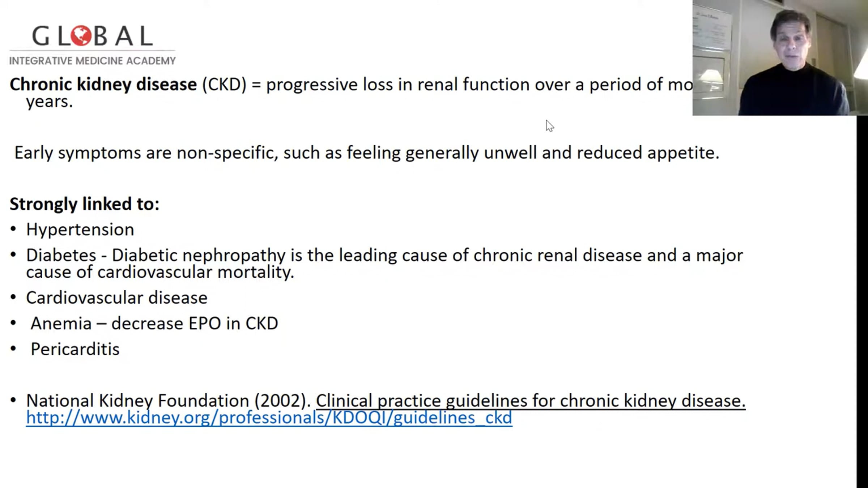This screenshot has height=488, width=868.
Task: Click the Integrative Medicine Academy tagline
Action: coord(92,61)
